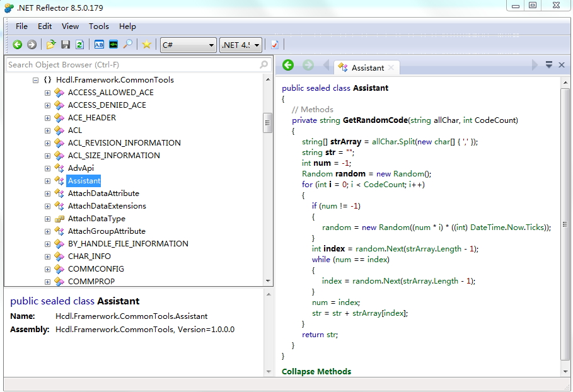Click the Collapse Methods link
The image size is (573, 392).
tap(316, 371)
